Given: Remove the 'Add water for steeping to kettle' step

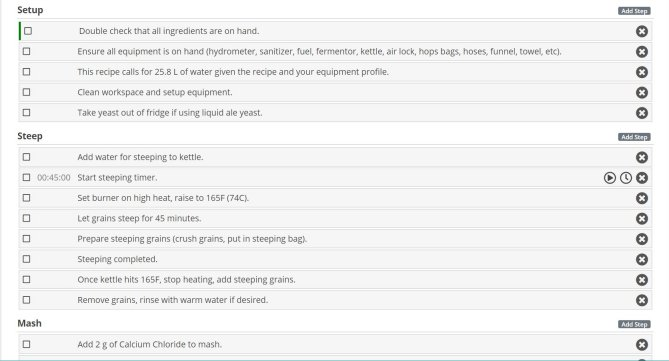Looking at the screenshot, I should click(642, 157).
